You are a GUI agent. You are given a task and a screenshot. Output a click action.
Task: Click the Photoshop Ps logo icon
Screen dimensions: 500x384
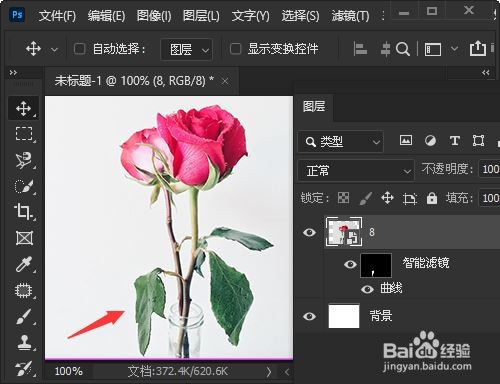pos(17,15)
